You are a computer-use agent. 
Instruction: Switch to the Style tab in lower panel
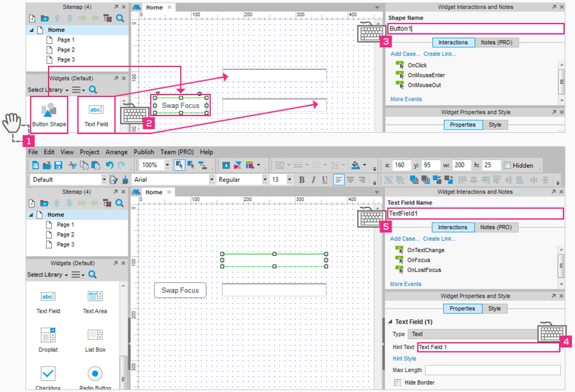point(494,308)
